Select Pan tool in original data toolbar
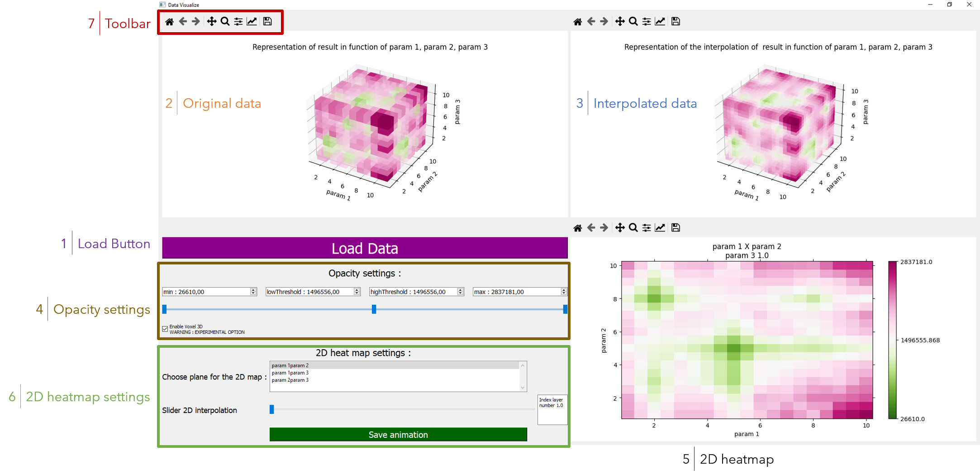980x475 pixels. point(211,21)
